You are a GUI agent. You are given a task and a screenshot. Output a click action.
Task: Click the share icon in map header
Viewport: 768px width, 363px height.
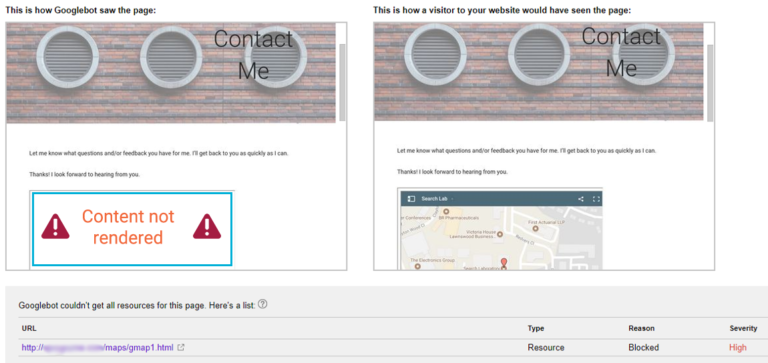pyautogui.click(x=581, y=199)
